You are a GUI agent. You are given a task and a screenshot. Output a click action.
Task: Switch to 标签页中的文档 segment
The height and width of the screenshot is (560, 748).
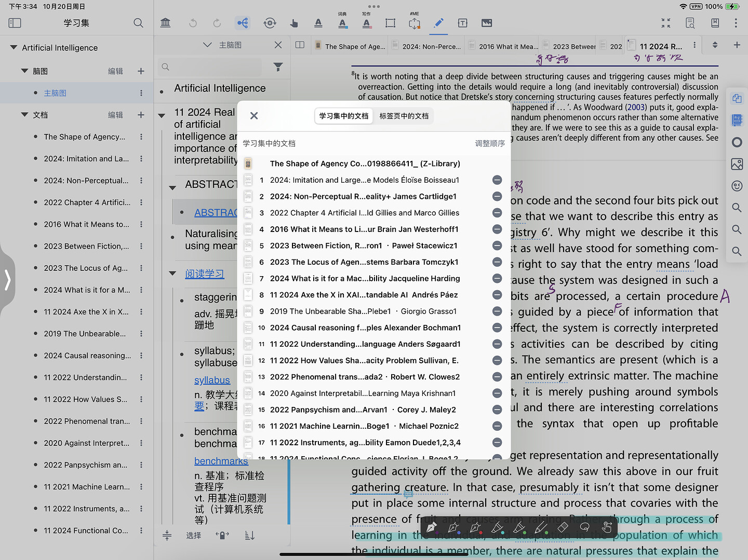pyautogui.click(x=404, y=116)
